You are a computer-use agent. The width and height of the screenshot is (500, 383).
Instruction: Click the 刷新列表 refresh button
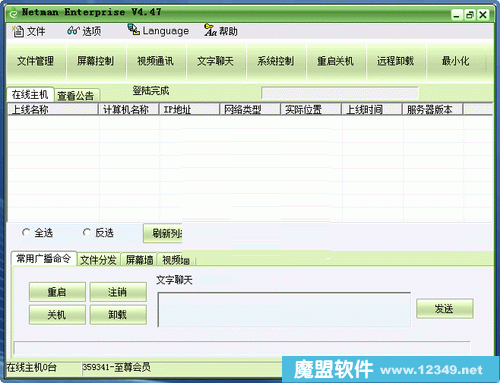pyautogui.click(x=163, y=233)
